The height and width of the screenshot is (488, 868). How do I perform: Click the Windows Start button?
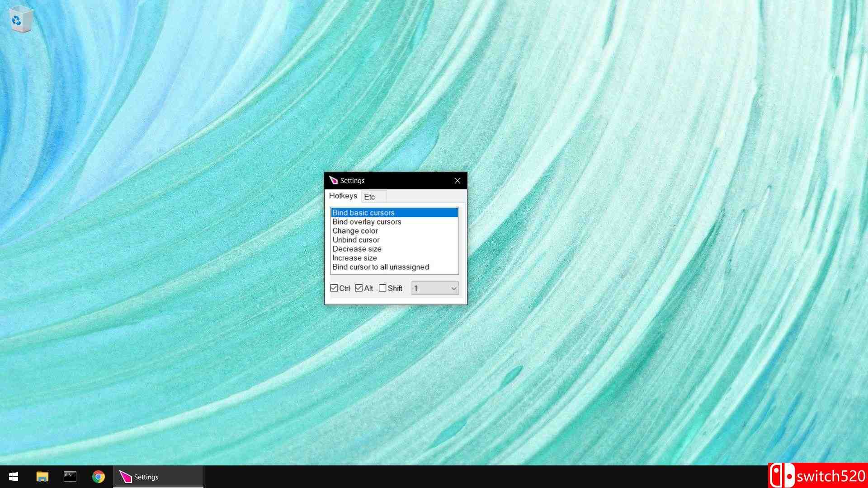14,477
